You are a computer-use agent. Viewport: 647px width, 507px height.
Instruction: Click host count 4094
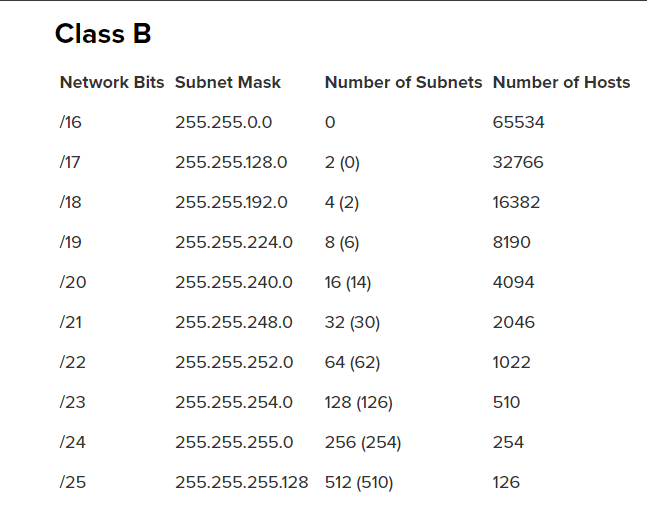click(x=513, y=283)
